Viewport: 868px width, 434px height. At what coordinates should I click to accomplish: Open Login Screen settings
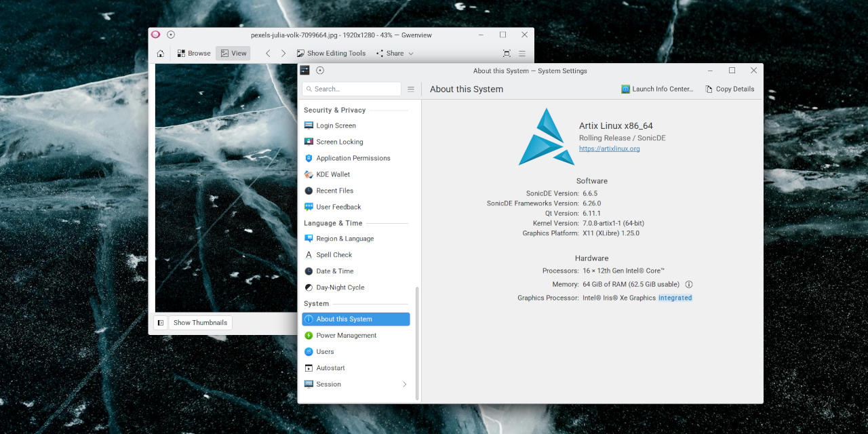356,125
